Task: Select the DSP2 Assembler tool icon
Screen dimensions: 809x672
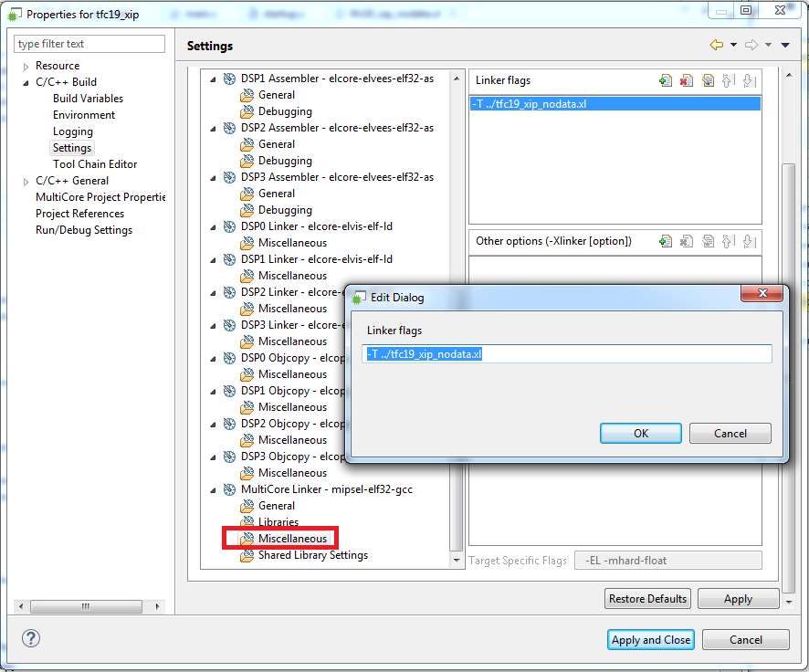Action: point(229,128)
